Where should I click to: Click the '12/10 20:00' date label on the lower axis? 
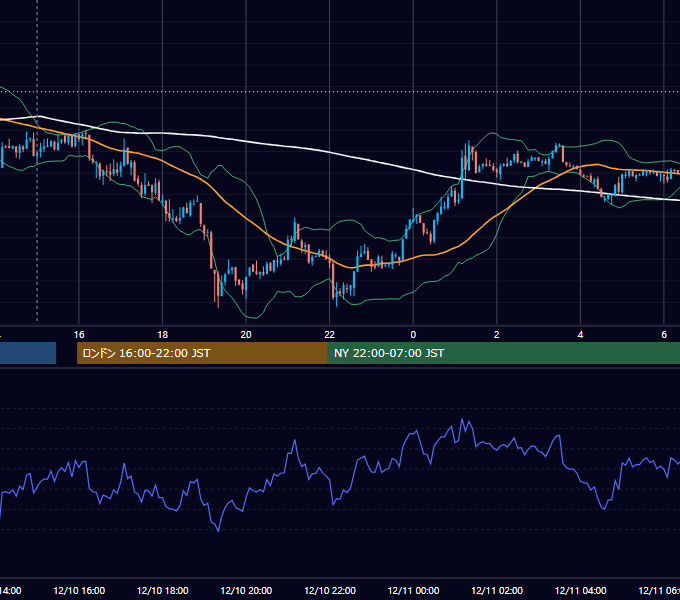pyautogui.click(x=246, y=590)
